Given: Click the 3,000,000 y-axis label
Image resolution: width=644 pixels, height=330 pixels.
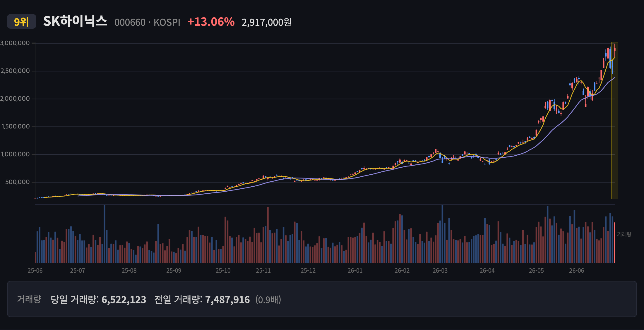Looking at the screenshot, I should point(15,43).
